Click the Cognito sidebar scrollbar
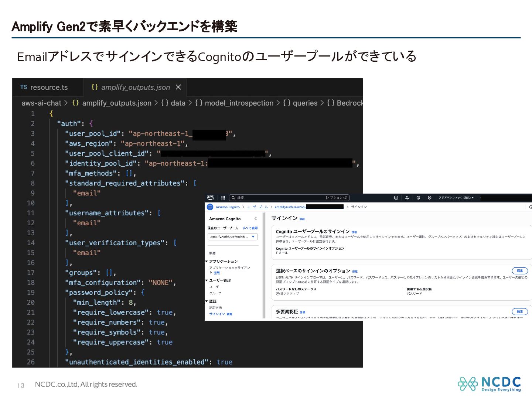This screenshot has height=399, width=532. pos(264,265)
